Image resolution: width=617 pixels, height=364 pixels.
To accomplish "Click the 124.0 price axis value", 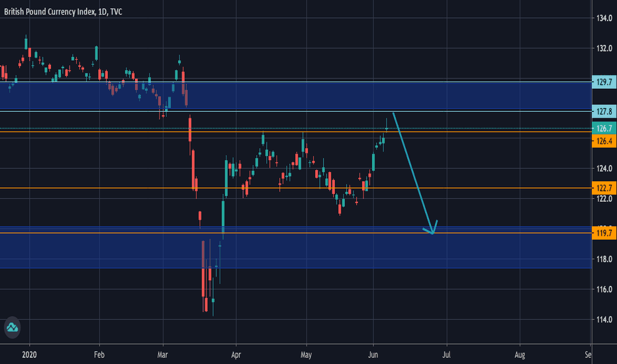I will (x=604, y=168).
